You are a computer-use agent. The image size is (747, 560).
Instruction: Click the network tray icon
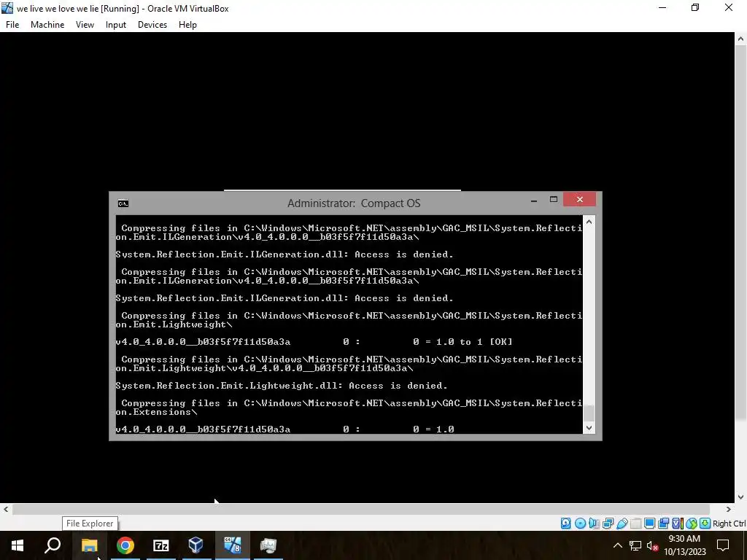tap(635, 545)
